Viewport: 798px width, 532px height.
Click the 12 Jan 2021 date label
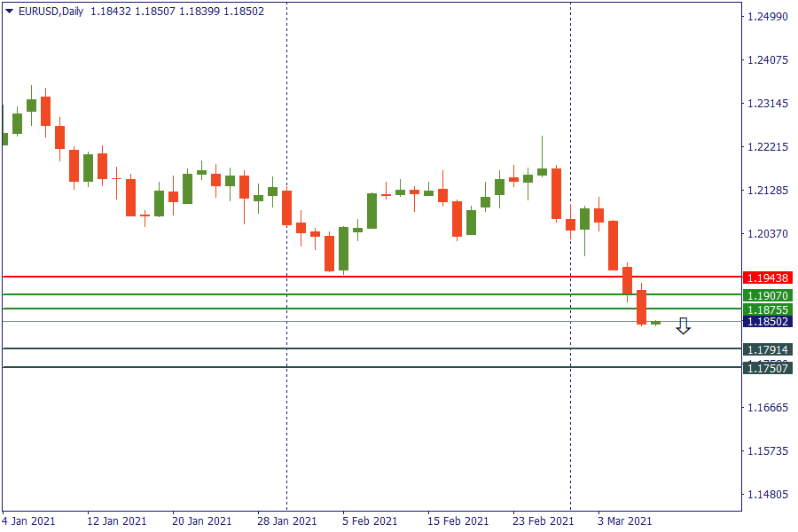click(x=116, y=521)
